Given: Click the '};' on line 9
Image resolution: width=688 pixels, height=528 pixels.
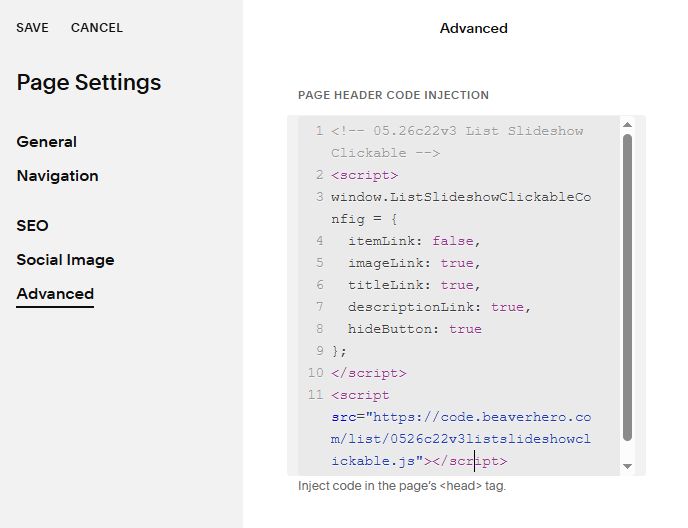Looking at the screenshot, I should click(339, 351).
